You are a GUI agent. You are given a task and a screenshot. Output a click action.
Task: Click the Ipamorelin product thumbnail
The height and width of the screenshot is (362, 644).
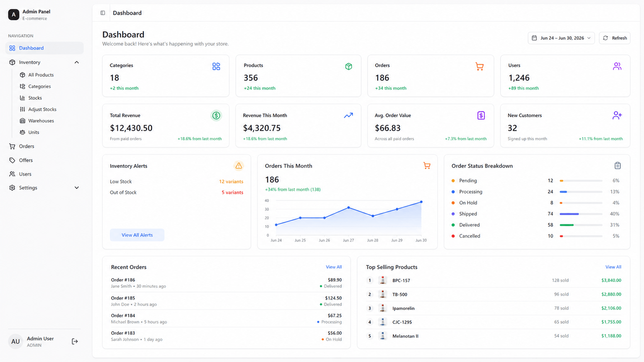click(382, 308)
